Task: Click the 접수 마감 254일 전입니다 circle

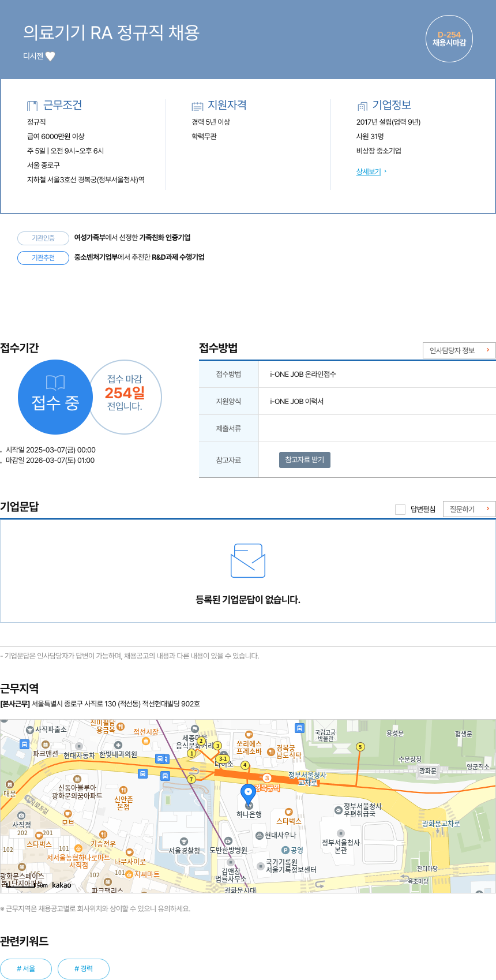Action: pyautogui.click(x=126, y=397)
